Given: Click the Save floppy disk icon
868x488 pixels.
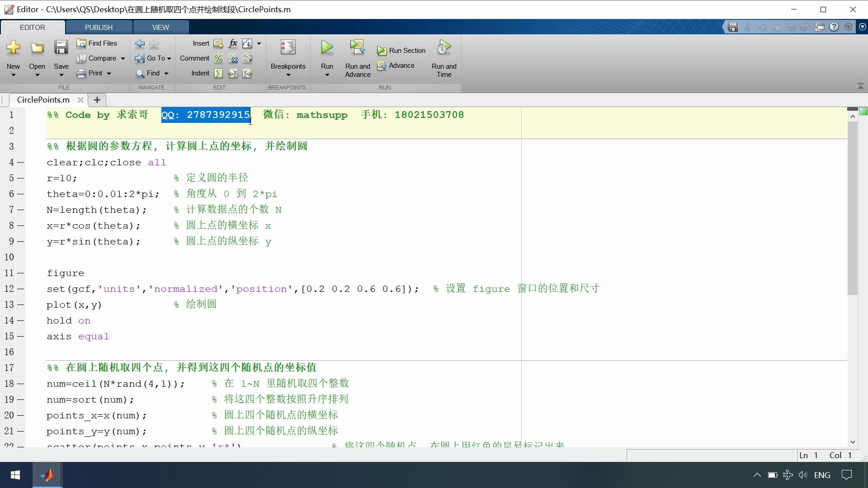Looking at the screenshot, I should (x=61, y=47).
